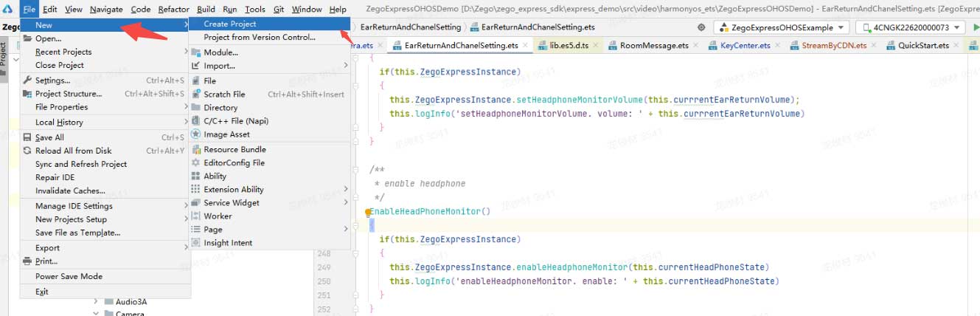Toggle Power Save Mode in the File menu
The height and width of the screenshot is (316, 980).
coord(69,276)
